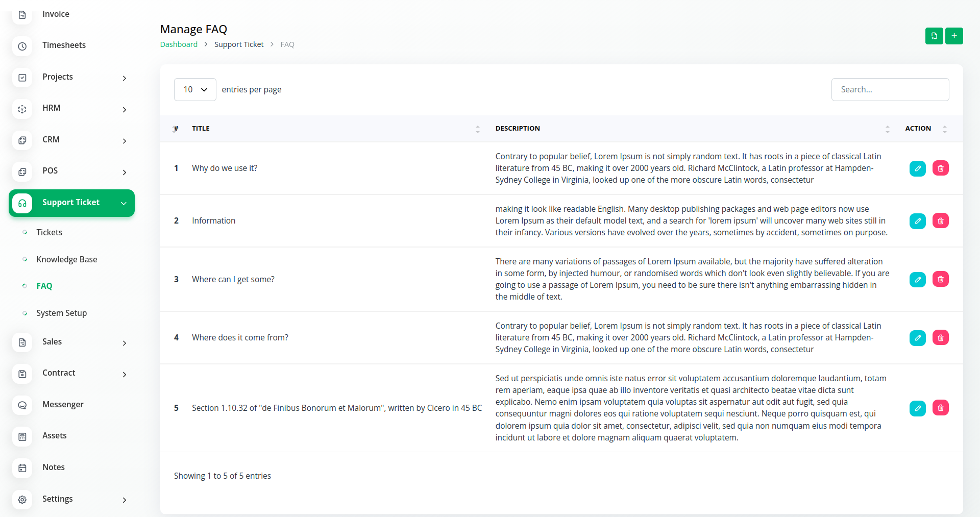
Task: Open Knowledge Base submenu item
Action: coord(67,260)
